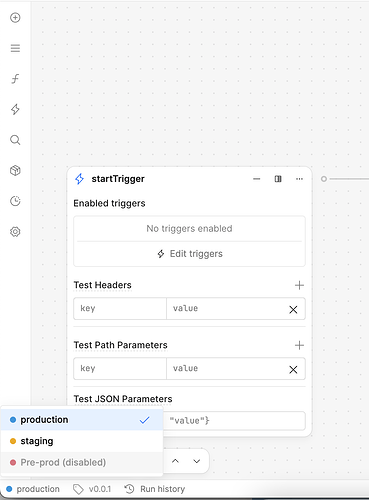This screenshot has height=500, width=369.
Task: Open the hamburger list sidebar icon
Action: coord(15,48)
